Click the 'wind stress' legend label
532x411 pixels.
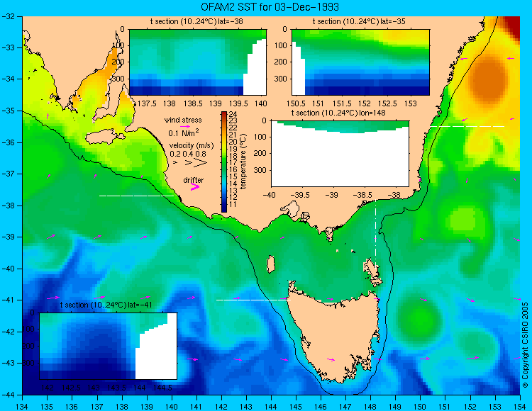pos(183,120)
